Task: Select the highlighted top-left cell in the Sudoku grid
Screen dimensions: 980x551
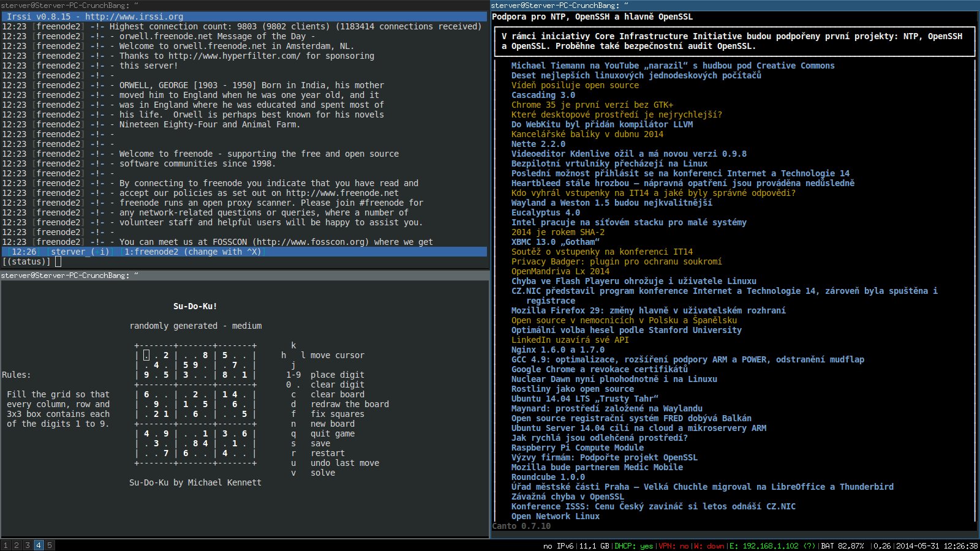Action: point(146,355)
